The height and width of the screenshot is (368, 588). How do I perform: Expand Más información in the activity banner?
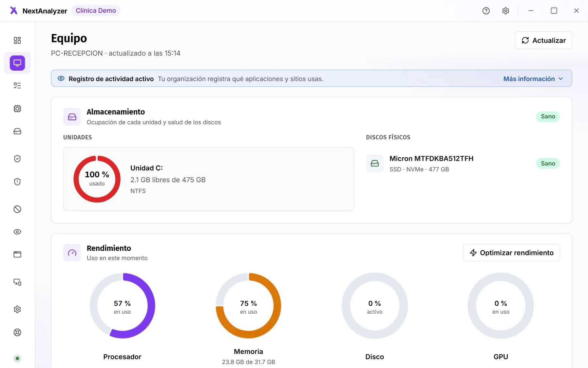[533, 79]
